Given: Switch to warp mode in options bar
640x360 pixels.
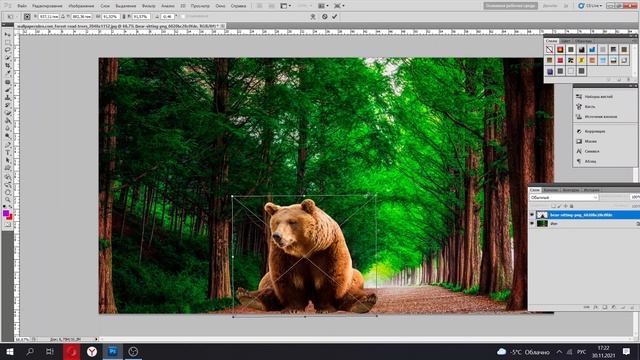Looking at the screenshot, I should tap(313, 17).
